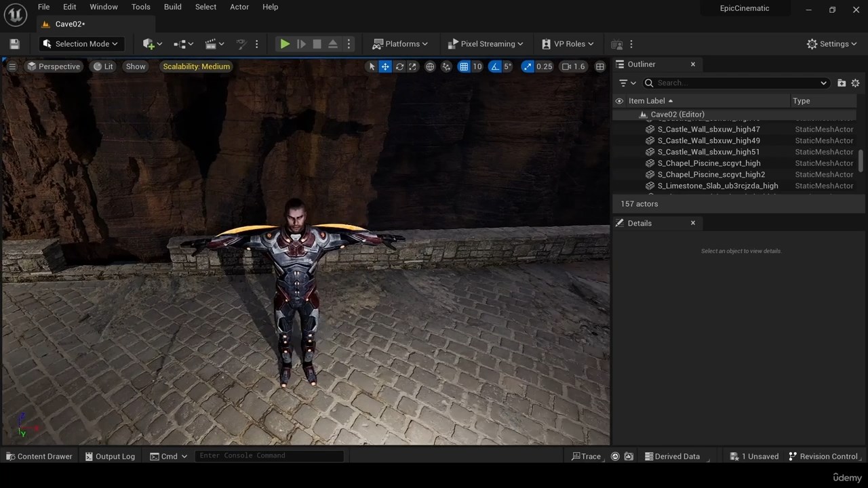Toggle grid snapping in viewport
This screenshot has width=868, height=488.
(464, 66)
